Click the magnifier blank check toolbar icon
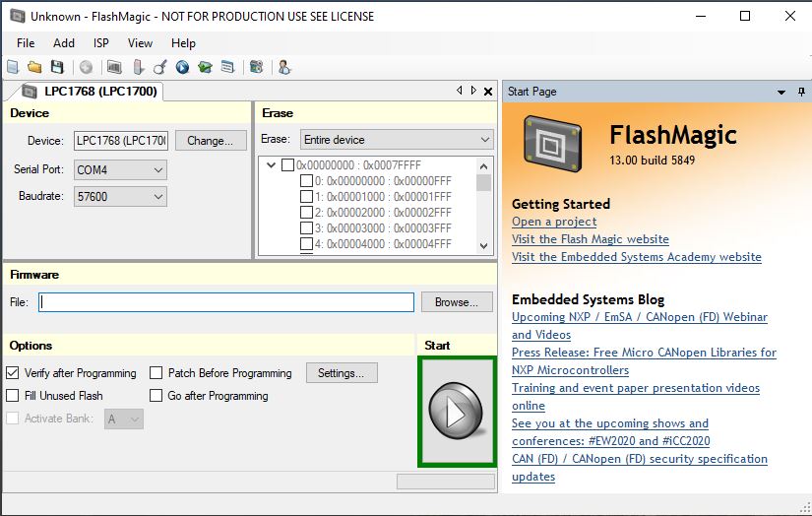Screen dimensions: 812x516 [159, 67]
